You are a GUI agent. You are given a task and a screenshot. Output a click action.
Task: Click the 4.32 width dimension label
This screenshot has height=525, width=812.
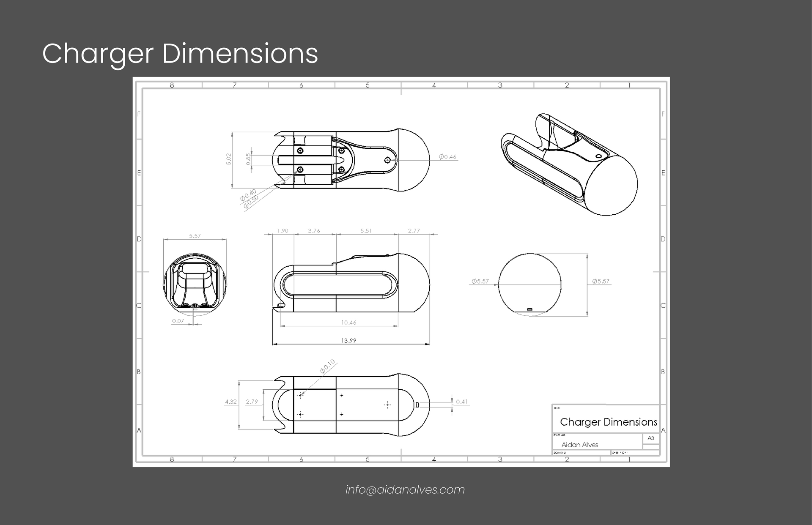tap(231, 402)
